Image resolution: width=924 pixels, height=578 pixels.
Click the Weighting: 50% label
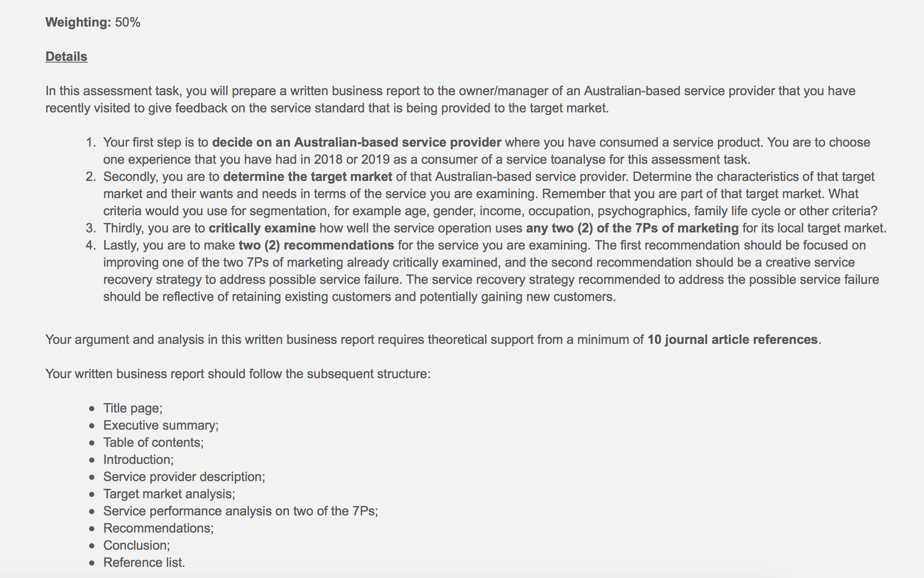point(93,22)
